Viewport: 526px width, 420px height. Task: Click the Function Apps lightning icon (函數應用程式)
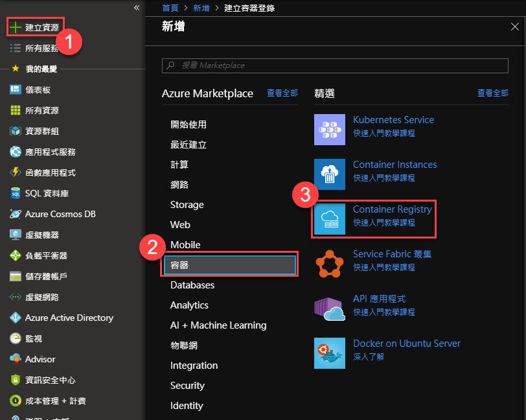(16, 172)
